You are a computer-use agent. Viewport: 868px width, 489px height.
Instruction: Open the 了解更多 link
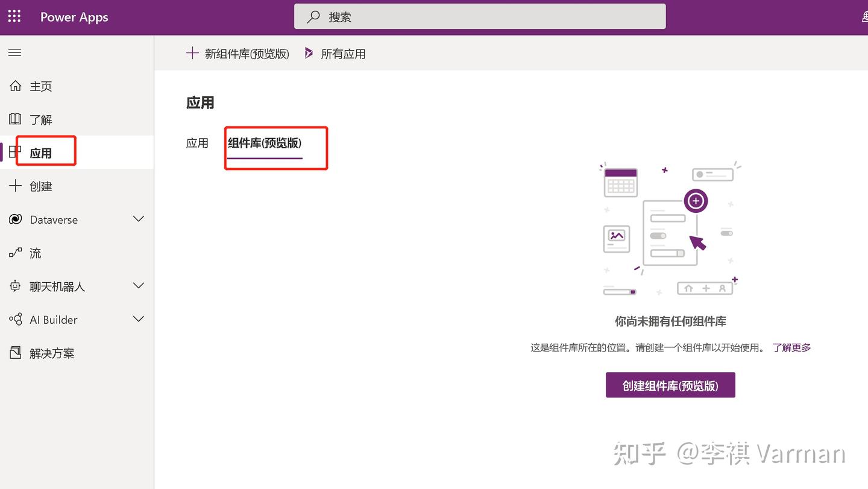click(791, 347)
